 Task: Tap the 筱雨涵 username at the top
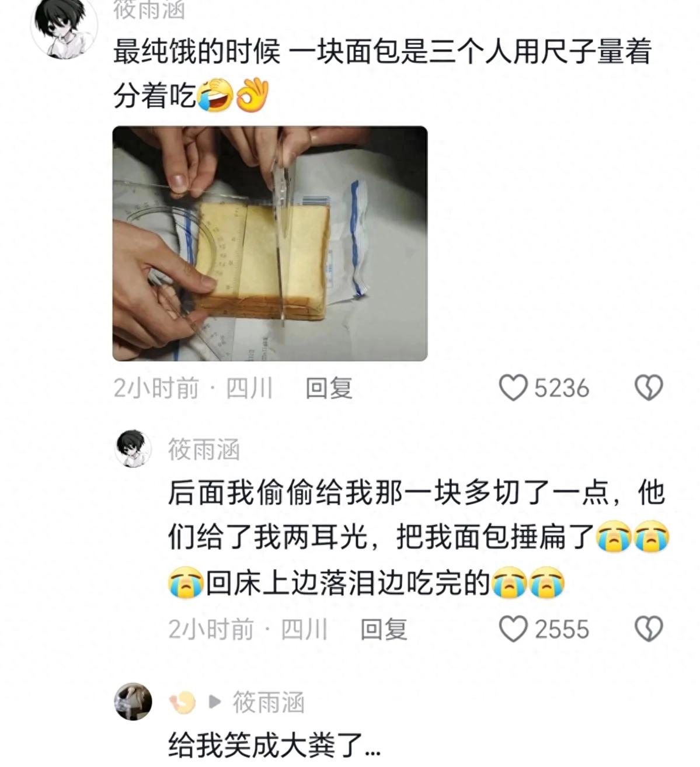[x=149, y=9]
